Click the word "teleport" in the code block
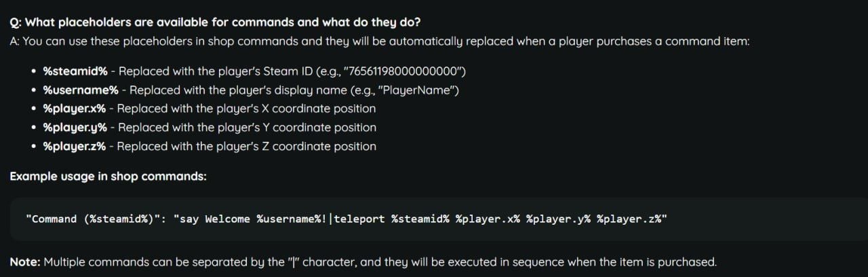Image resolution: width=868 pixels, height=277 pixels. point(359,219)
